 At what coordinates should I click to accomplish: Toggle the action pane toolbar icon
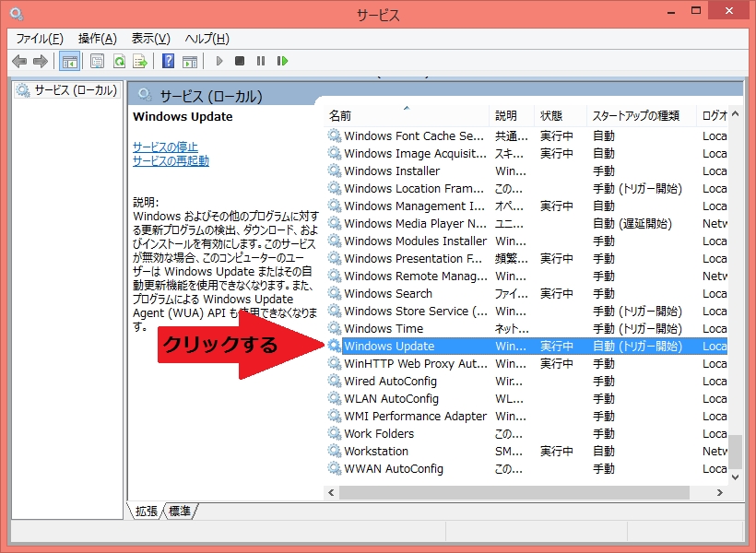(x=190, y=61)
